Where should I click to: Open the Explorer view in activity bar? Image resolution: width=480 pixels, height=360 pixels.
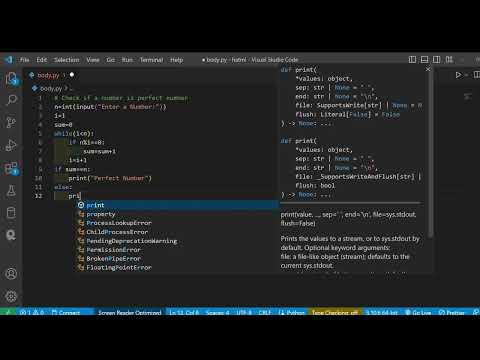tap(11, 79)
